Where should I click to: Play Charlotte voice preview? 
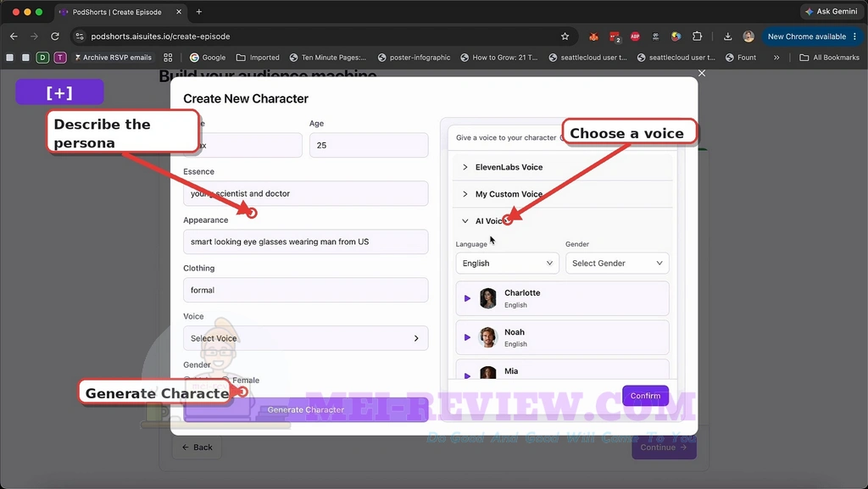467,298
